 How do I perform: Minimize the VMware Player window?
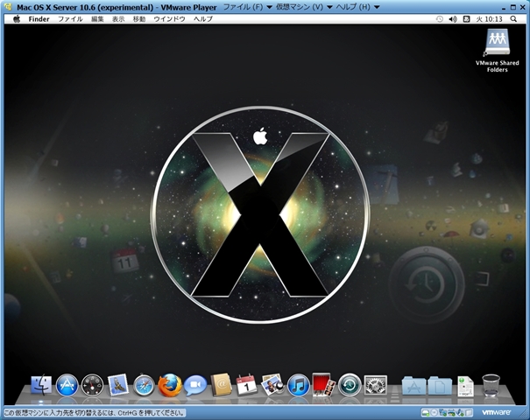[x=505, y=7]
